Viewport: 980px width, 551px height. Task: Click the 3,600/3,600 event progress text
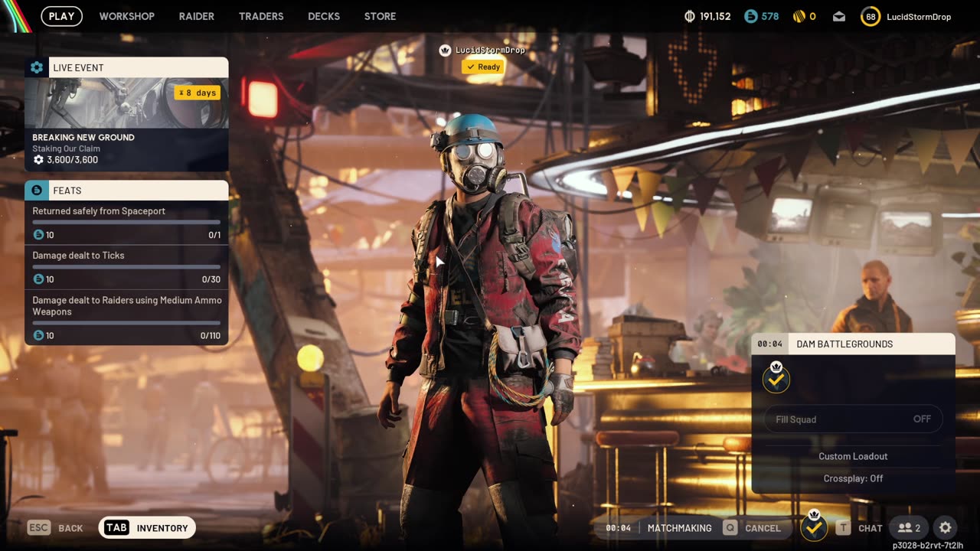pyautogui.click(x=72, y=160)
